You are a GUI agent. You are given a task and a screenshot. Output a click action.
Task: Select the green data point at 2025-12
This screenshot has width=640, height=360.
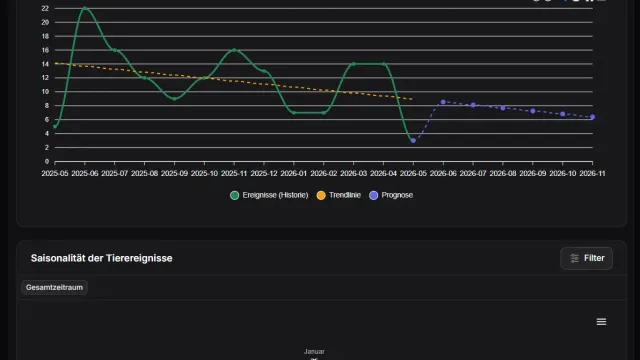(x=264, y=71)
